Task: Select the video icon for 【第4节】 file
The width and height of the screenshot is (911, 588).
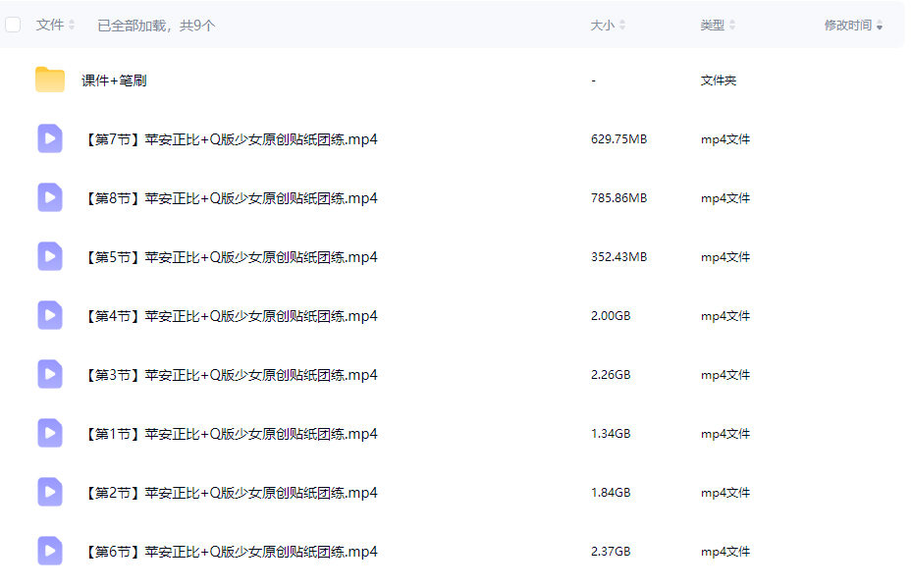Action: click(49, 315)
